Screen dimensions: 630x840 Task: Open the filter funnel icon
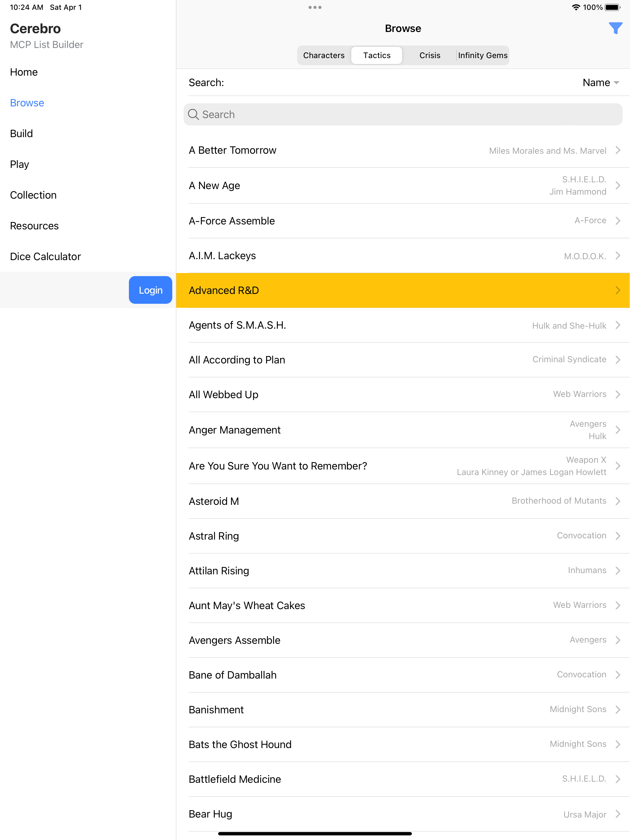(615, 28)
